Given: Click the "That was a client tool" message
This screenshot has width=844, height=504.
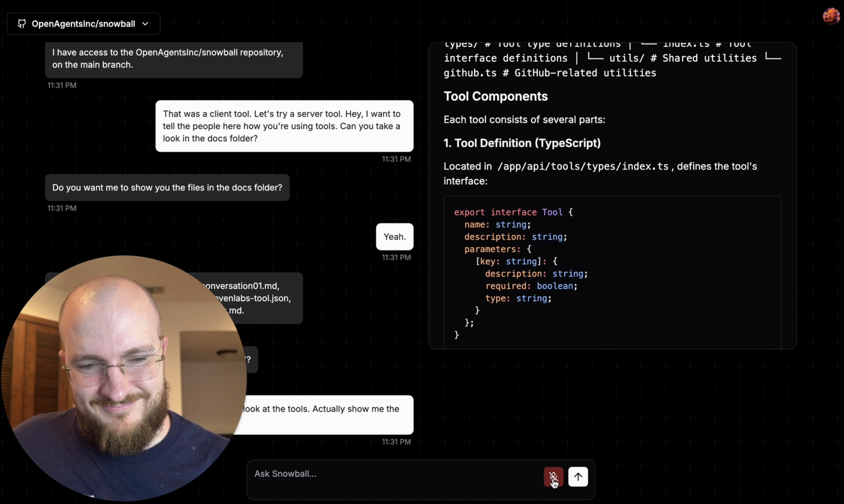Looking at the screenshot, I should (x=284, y=126).
